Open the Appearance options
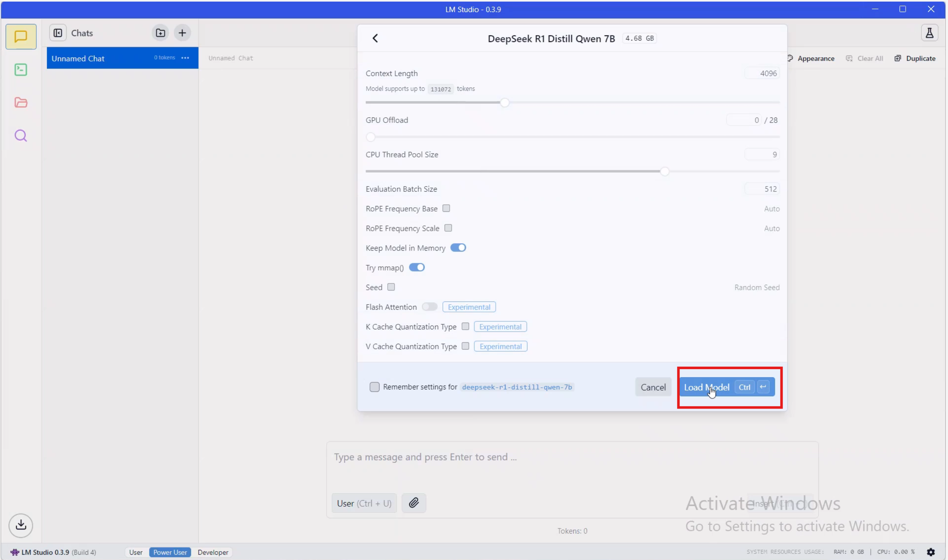 click(x=811, y=58)
